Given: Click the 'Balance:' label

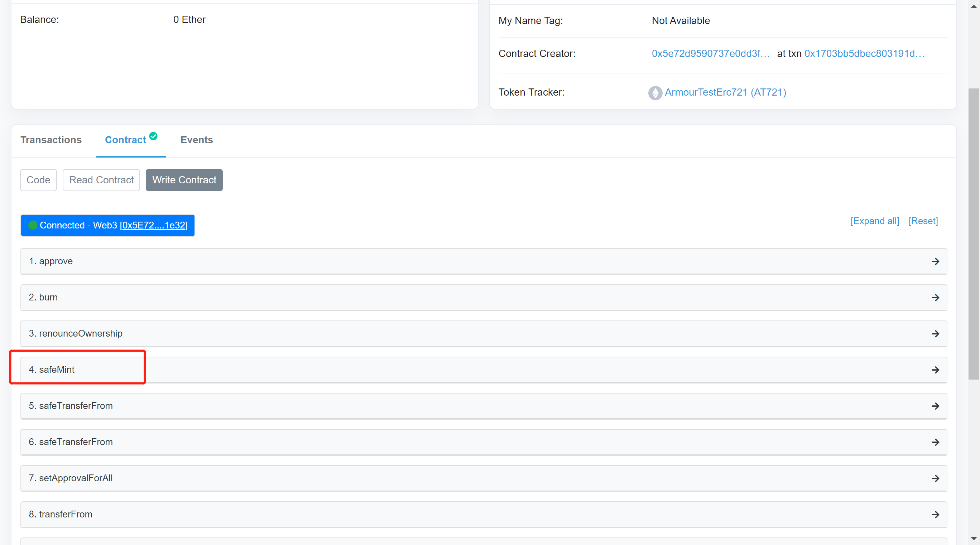Looking at the screenshot, I should [x=39, y=19].
